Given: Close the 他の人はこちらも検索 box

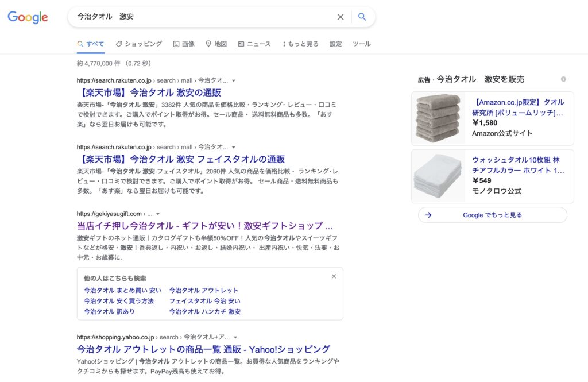Looking at the screenshot, I should 334,276.
